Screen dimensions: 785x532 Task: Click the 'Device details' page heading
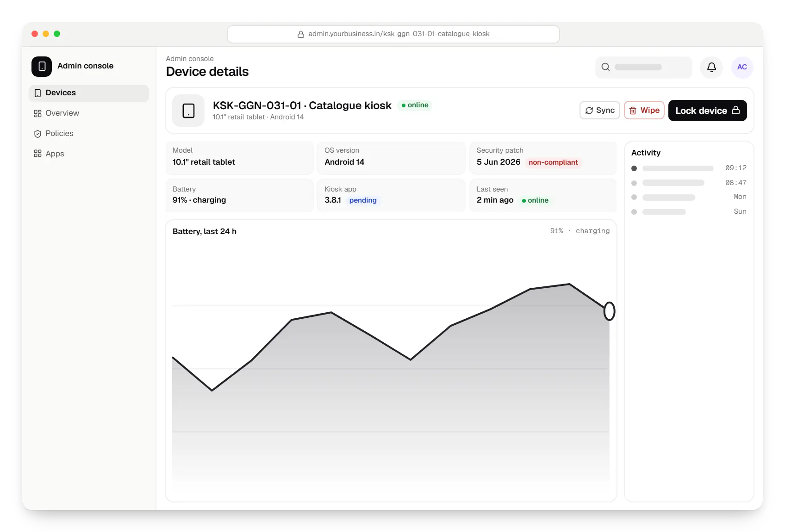pos(207,72)
